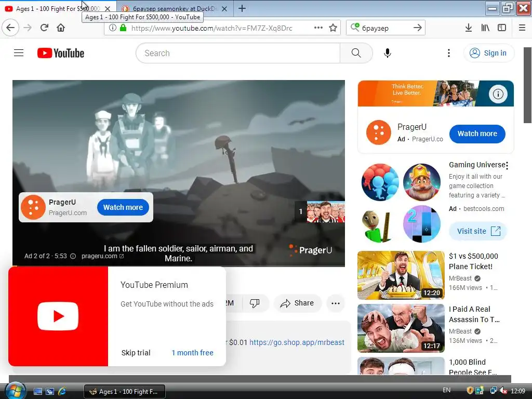Click the PragerU orange logo in the overlay card
This screenshot has width=532, height=399.
[x=33, y=207]
